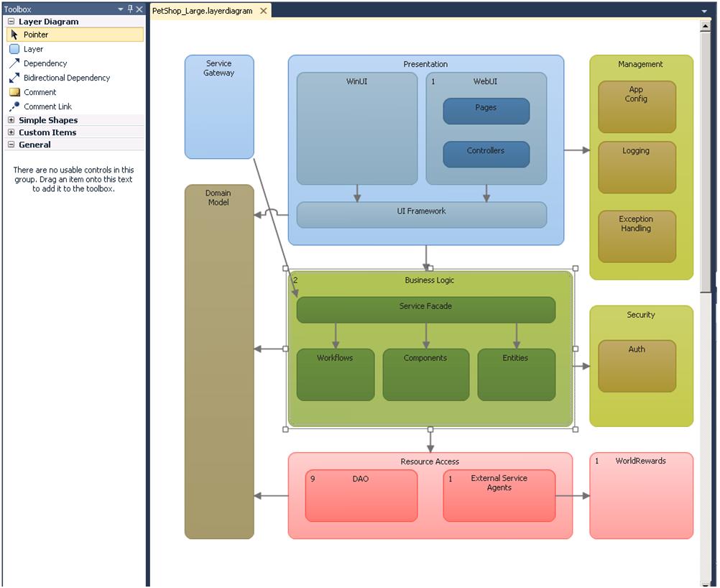Choose the Bidirectional Dependency tool icon
The width and height of the screenshot is (720, 588).
click(x=14, y=78)
